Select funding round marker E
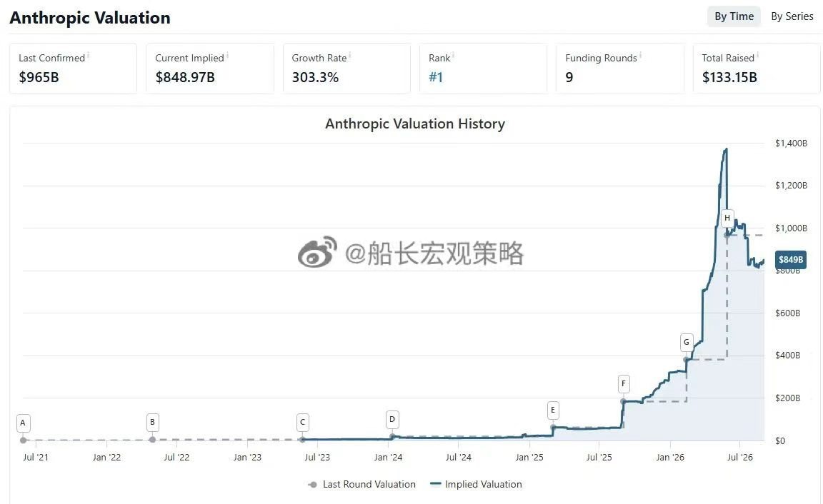Screen dimensions: 823x504 (x=553, y=410)
